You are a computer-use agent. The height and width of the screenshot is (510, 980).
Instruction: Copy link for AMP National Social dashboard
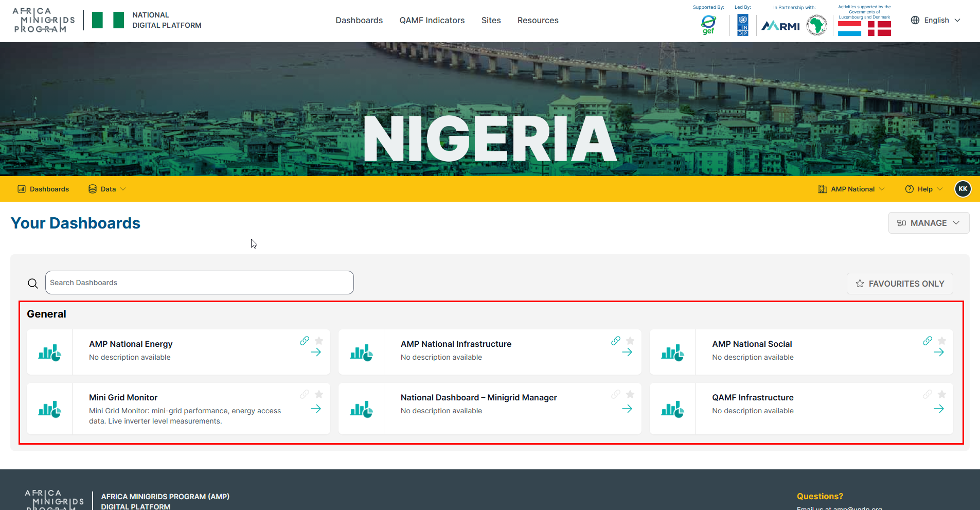[x=928, y=341]
